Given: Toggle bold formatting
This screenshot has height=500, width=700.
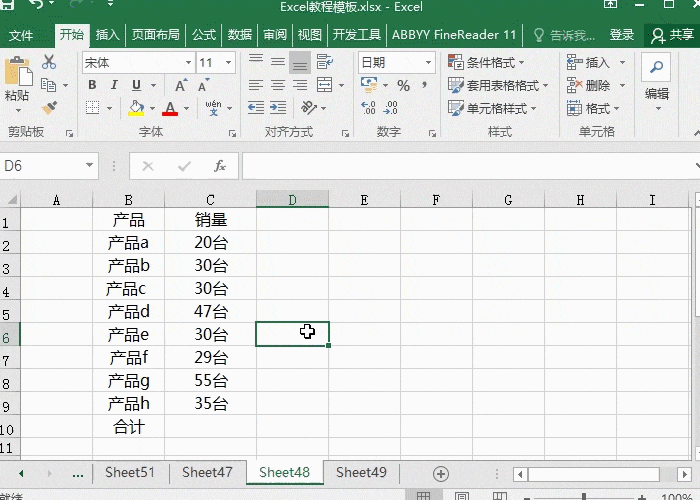Looking at the screenshot, I should tap(91, 85).
